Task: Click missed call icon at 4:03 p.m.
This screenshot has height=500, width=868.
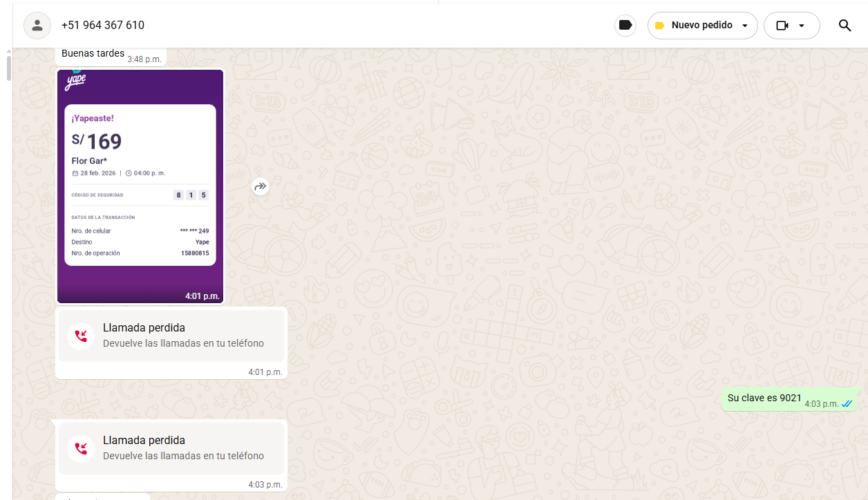Action: point(81,449)
